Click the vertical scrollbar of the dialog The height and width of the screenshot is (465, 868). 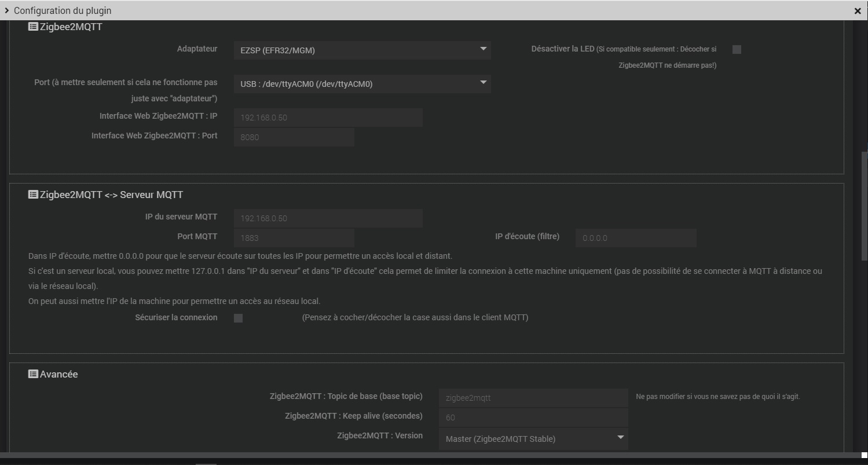(865, 206)
